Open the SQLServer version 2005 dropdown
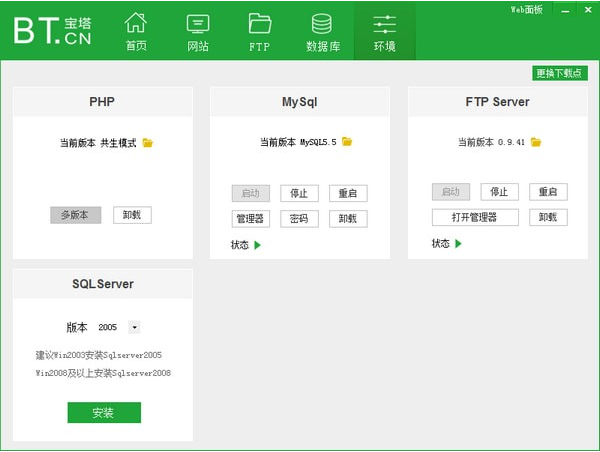This screenshot has width=600, height=452. (135, 327)
